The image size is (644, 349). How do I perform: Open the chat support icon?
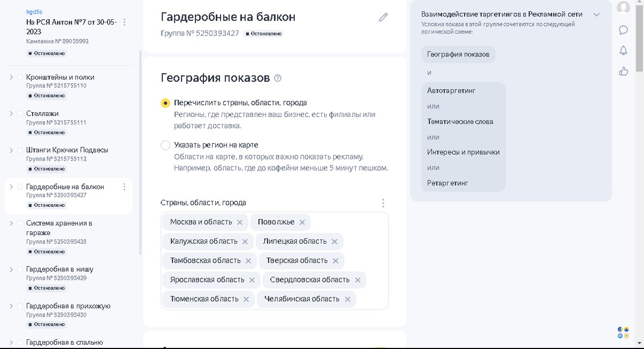[623, 30]
